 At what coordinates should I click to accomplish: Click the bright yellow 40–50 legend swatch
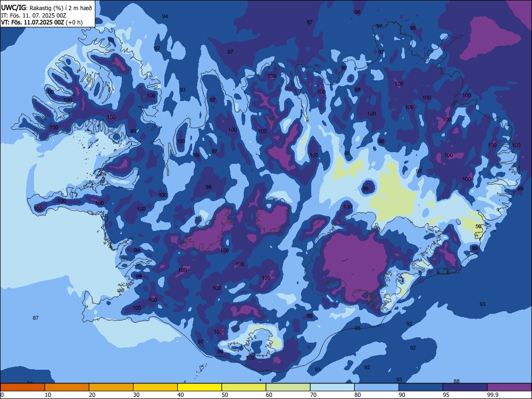(x=199, y=387)
